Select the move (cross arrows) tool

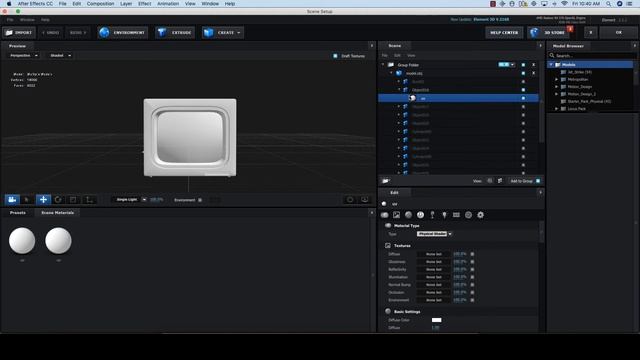[x=43, y=200]
